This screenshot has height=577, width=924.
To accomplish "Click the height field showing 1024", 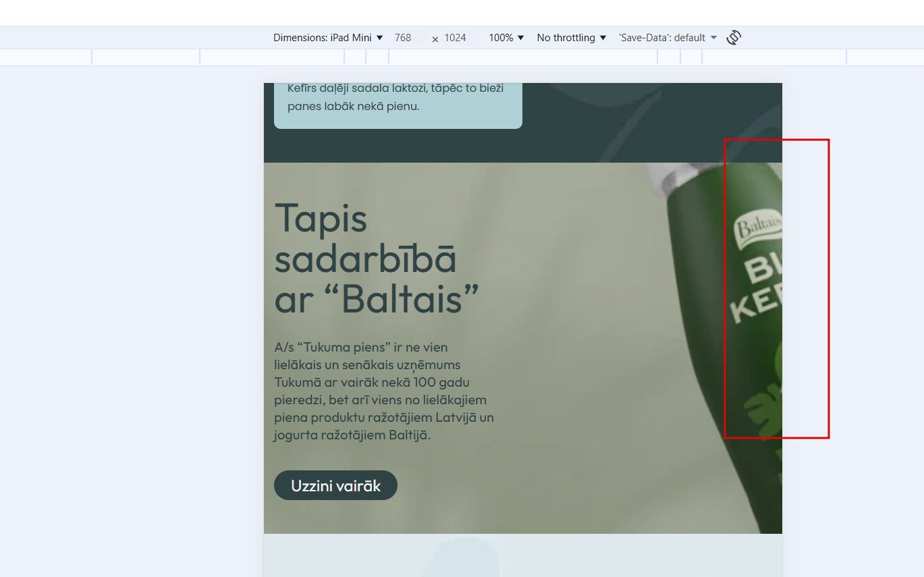I will coord(457,38).
